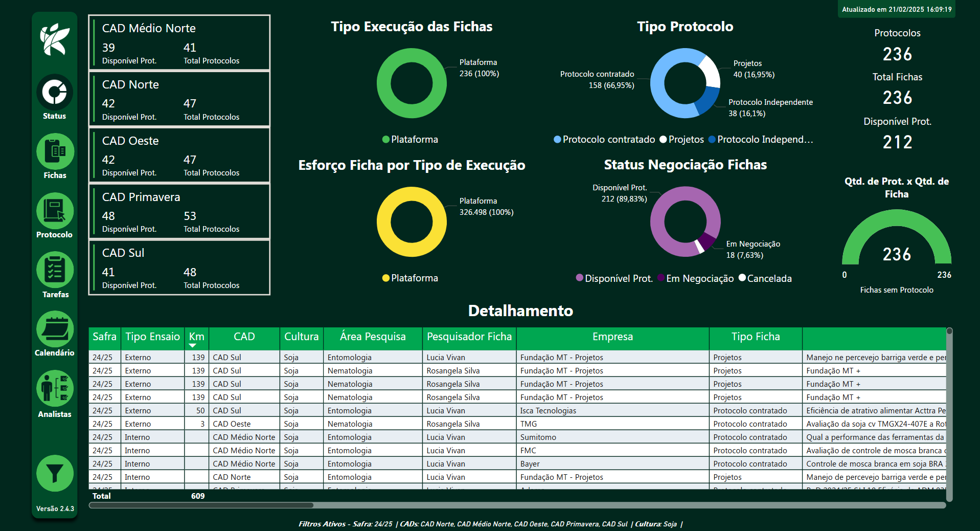Image resolution: width=980 pixels, height=531 pixels.
Task: Click the Km column sort arrow
Action: click(193, 346)
